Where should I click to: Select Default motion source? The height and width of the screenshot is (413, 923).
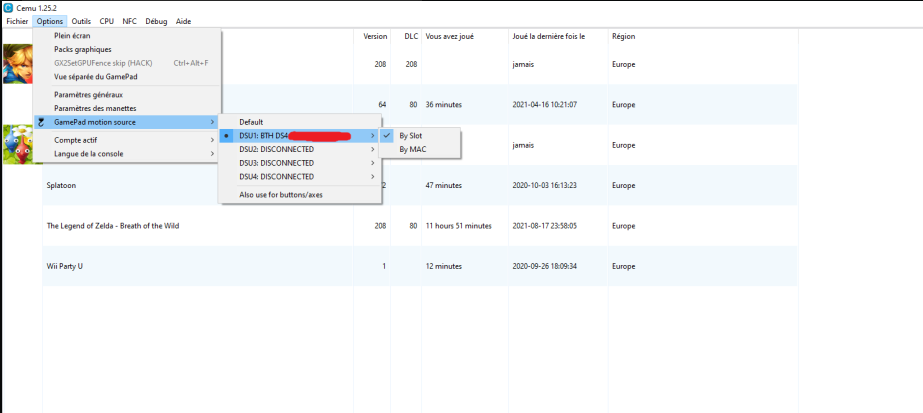pos(251,122)
